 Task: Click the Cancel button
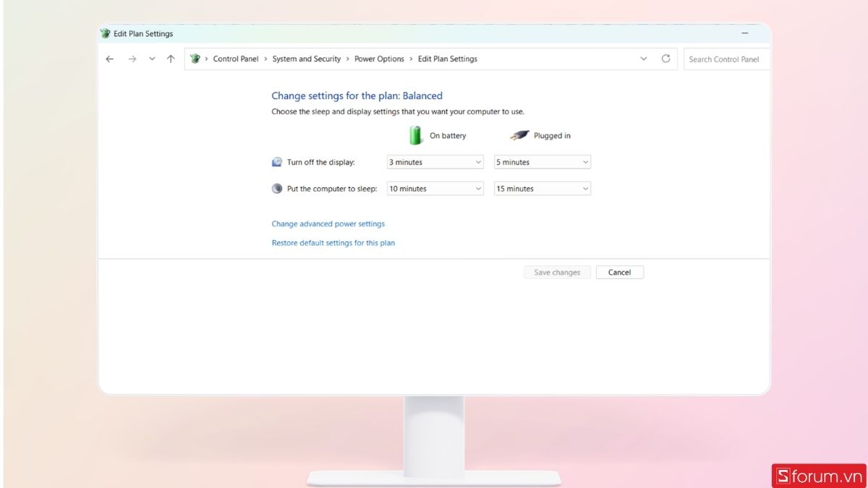pos(619,273)
